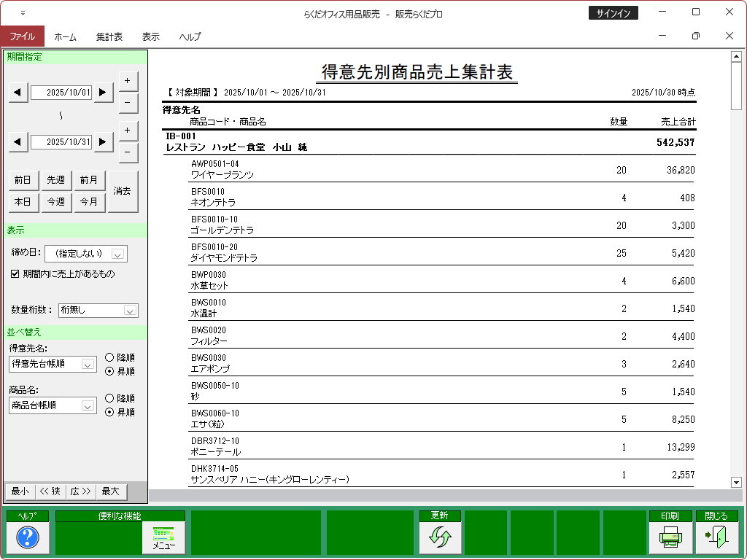Viewport: 747px width, 560px height.
Task: Click the green refresh arrows icon
Action: click(x=440, y=538)
